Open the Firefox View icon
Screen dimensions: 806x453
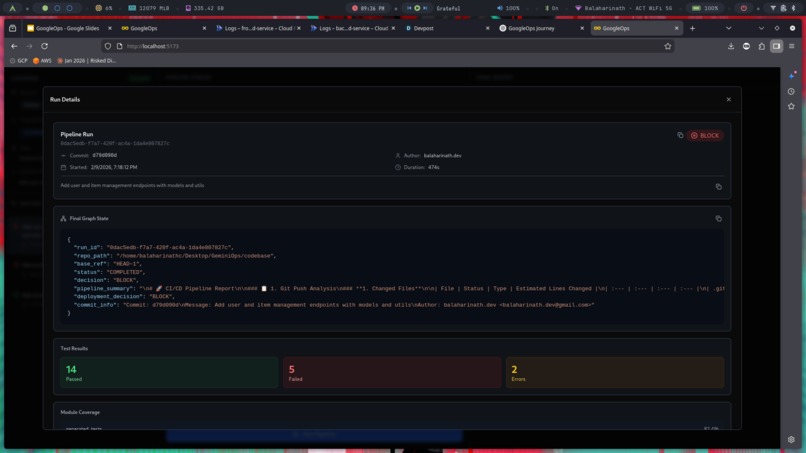[12, 28]
